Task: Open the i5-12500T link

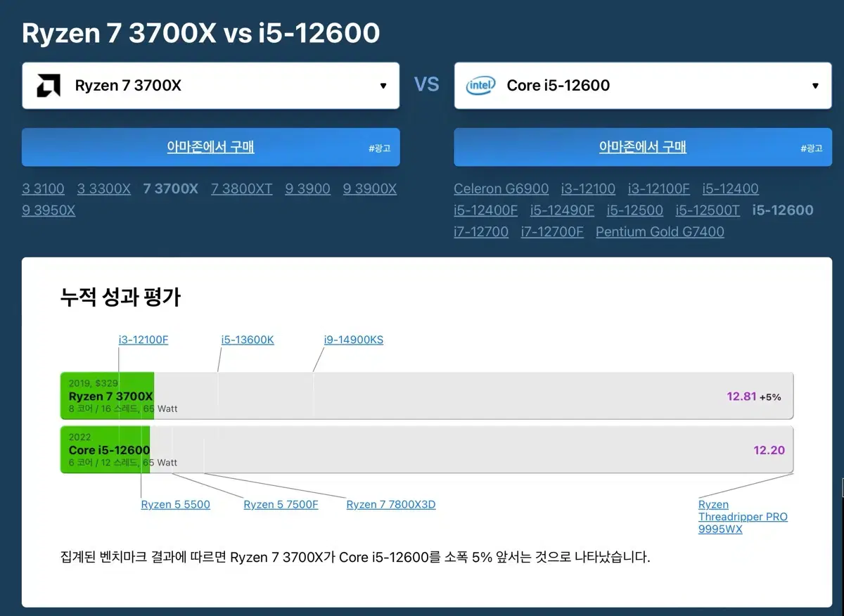Action: (x=708, y=210)
